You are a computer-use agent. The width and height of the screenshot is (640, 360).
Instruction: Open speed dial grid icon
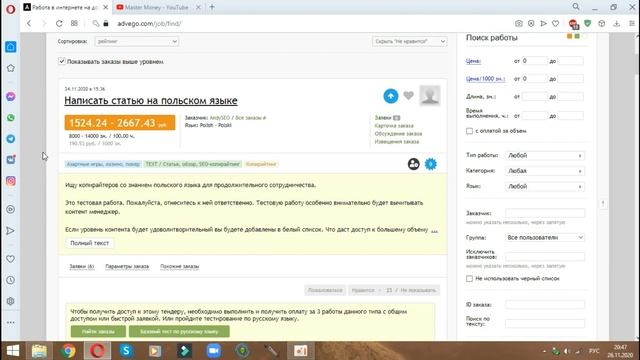point(74,23)
